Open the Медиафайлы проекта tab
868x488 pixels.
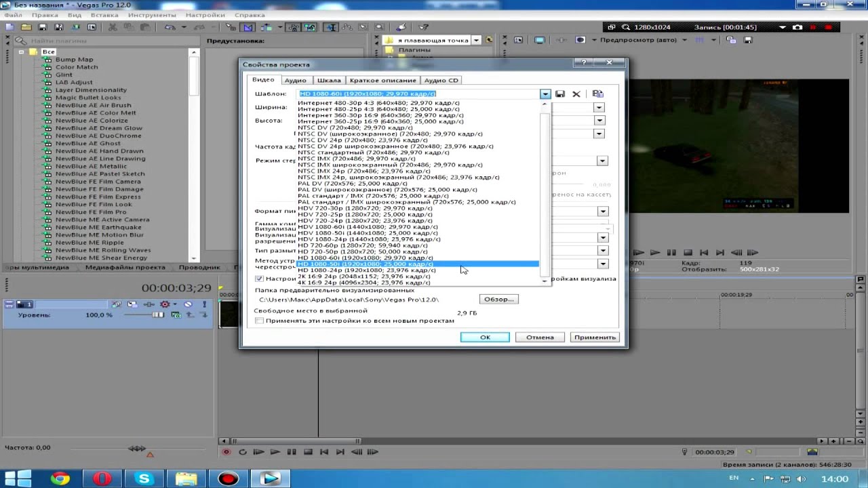[x=125, y=267]
